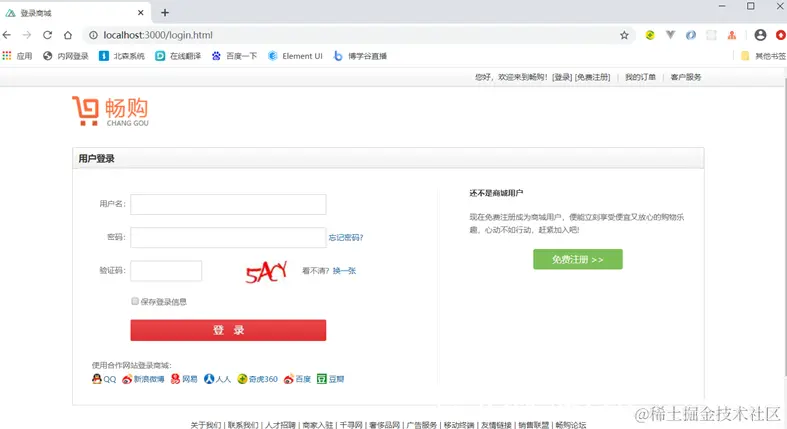Open the 奢侈品网 footer link

(x=384, y=425)
